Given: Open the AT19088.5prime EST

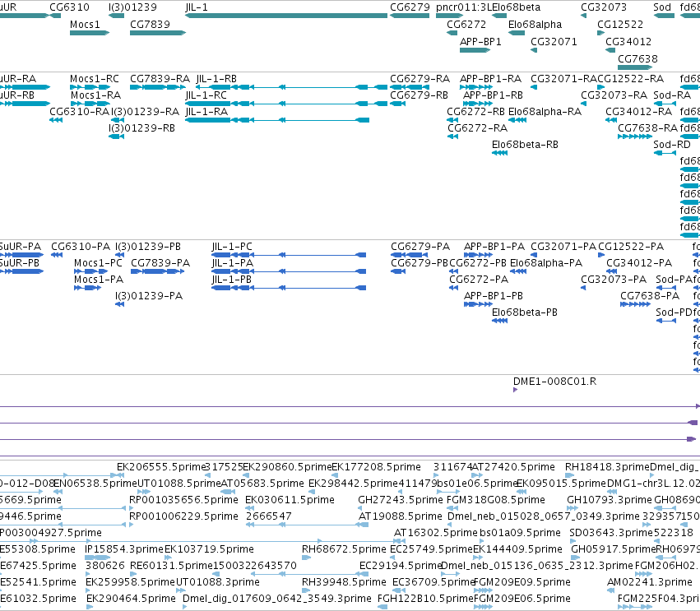Looking at the screenshot, I should (x=364, y=525).
